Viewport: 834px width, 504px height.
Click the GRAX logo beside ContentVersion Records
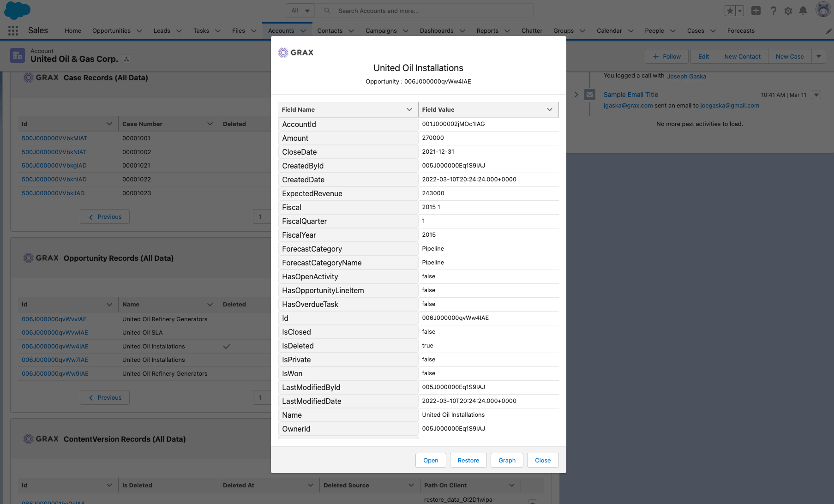tap(41, 439)
